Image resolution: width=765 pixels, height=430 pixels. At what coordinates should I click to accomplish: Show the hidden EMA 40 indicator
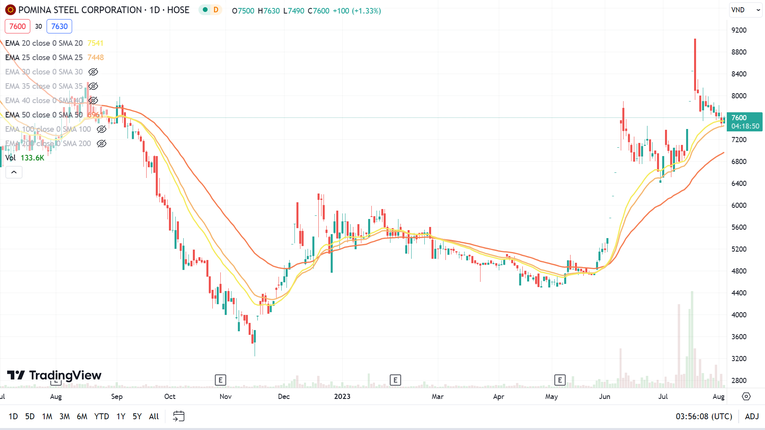93,101
